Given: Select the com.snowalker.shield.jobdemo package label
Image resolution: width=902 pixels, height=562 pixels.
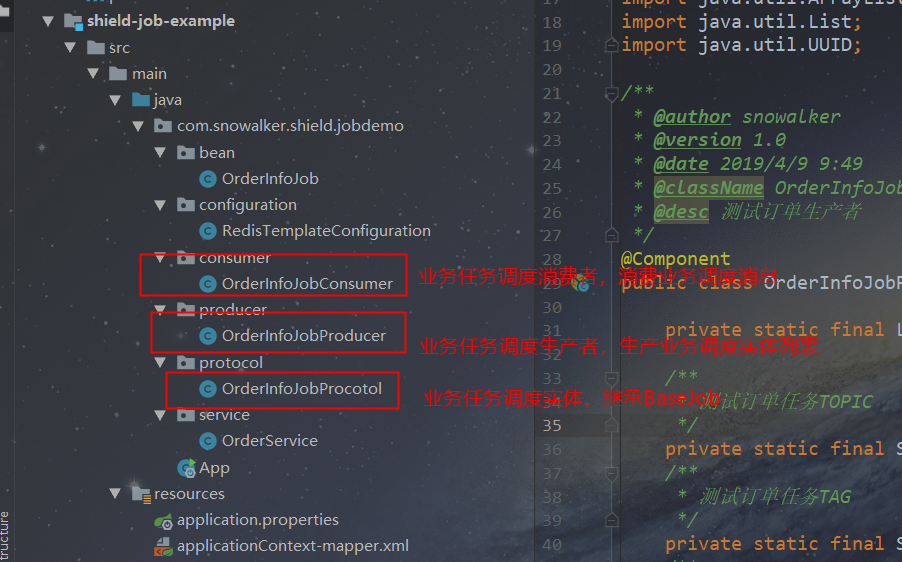Looking at the screenshot, I should click(291, 126).
